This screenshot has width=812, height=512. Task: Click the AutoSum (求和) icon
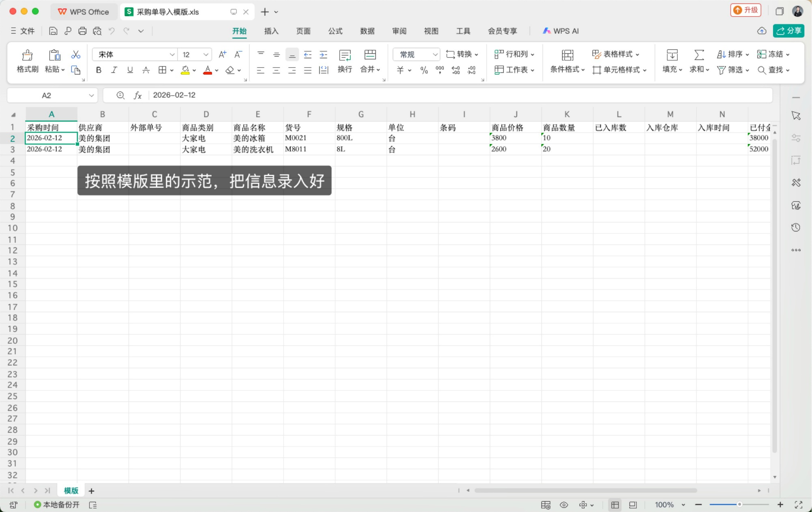698,54
